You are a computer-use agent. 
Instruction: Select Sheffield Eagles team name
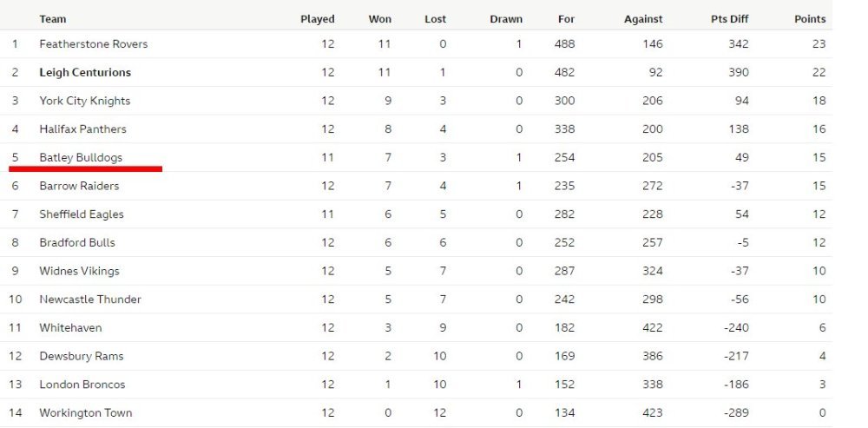point(82,214)
